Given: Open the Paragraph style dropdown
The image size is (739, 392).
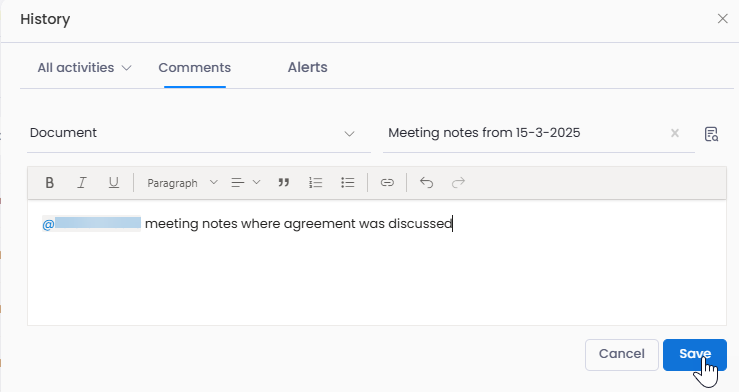Looking at the screenshot, I should click(182, 183).
